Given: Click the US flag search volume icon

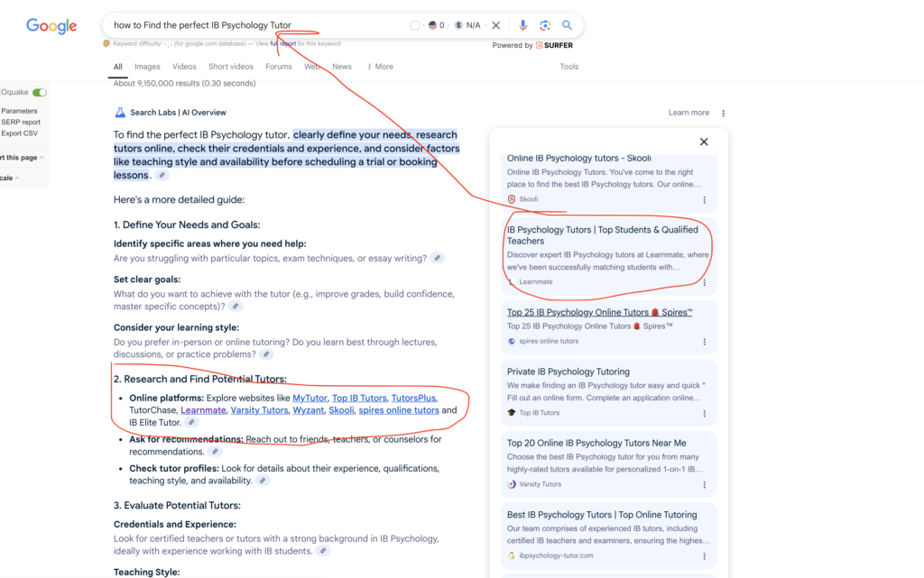Looking at the screenshot, I should pos(432,25).
